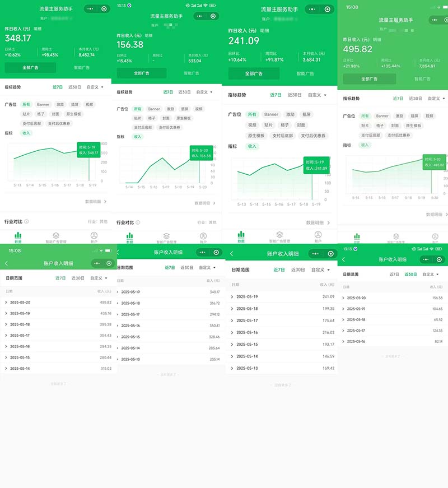Viewport: 448px width, 488px height.
Task: Tap the close circle icon in the 241.09 panel header
Action: click(328, 10)
